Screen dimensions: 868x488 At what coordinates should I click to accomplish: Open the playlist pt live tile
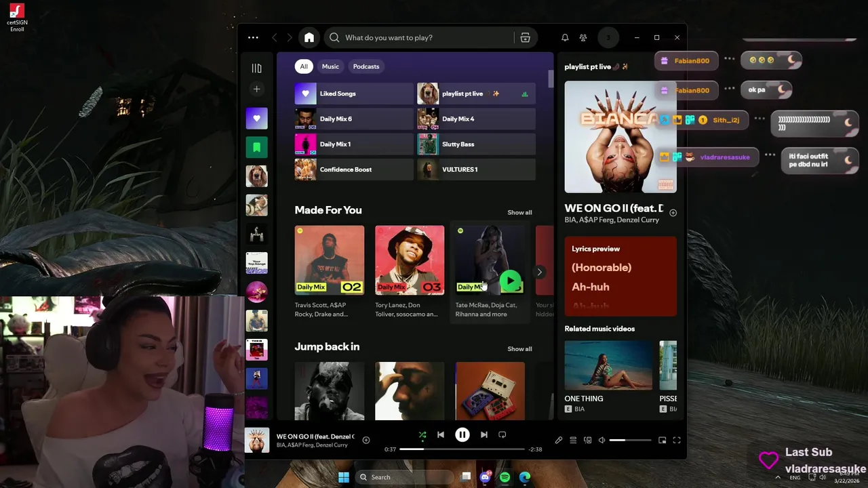pyautogui.click(x=476, y=94)
